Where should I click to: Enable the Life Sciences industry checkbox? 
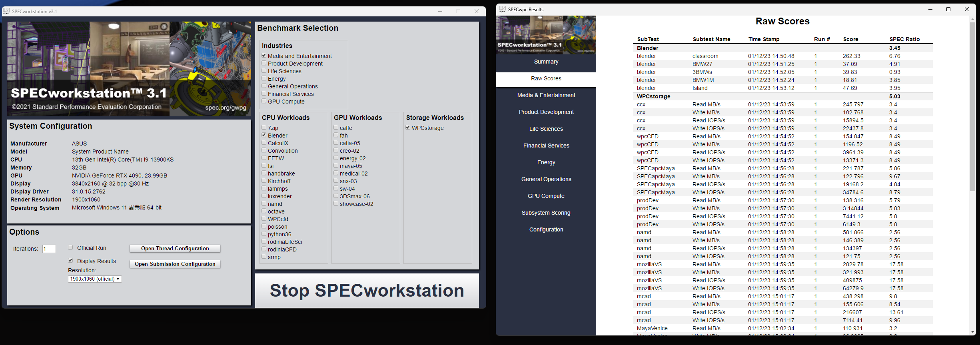[x=264, y=71]
